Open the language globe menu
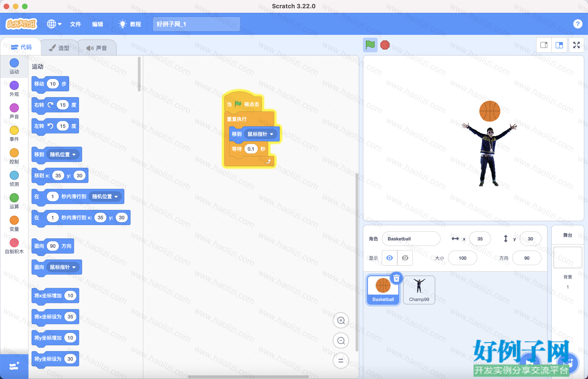The width and height of the screenshot is (588, 379). click(54, 24)
